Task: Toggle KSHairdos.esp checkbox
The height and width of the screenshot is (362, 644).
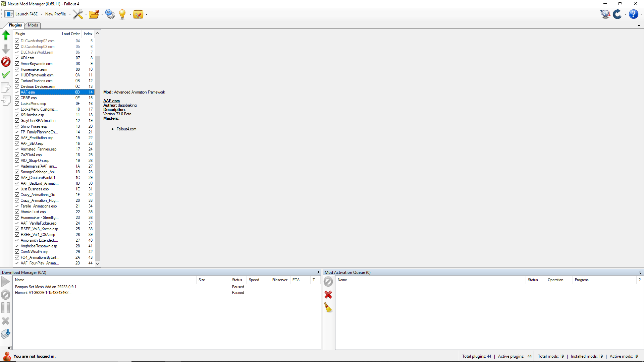Action: 17,115
